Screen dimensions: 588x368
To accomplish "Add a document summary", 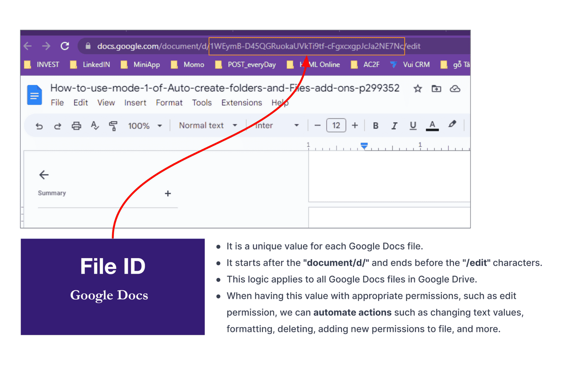I will pyautogui.click(x=167, y=193).
